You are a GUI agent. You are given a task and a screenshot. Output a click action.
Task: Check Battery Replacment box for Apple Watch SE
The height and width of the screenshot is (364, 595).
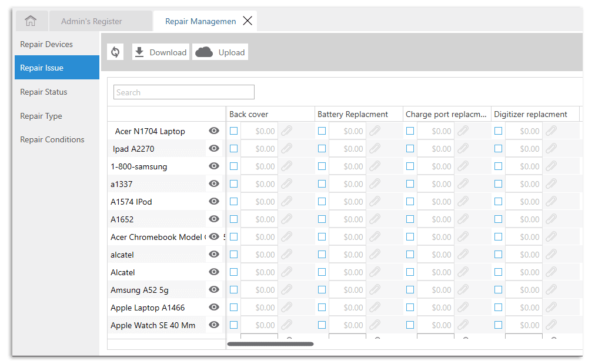point(322,325)
